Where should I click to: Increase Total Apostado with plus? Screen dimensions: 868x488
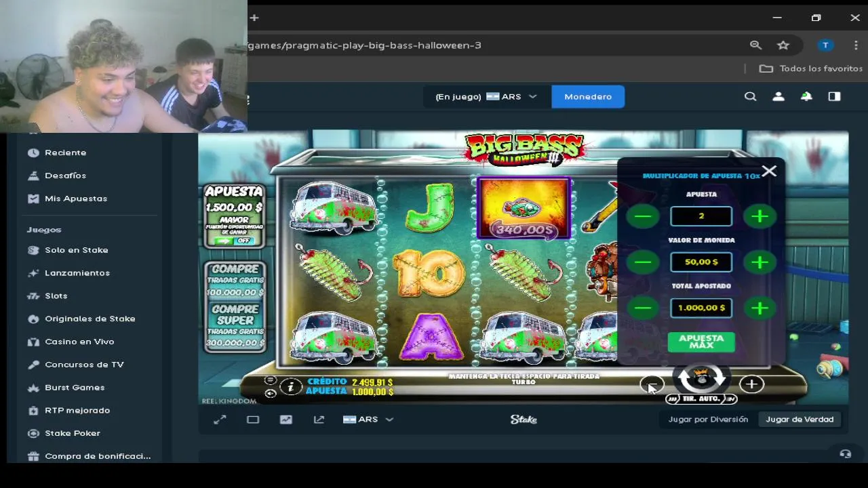click(x=759, y=308)
